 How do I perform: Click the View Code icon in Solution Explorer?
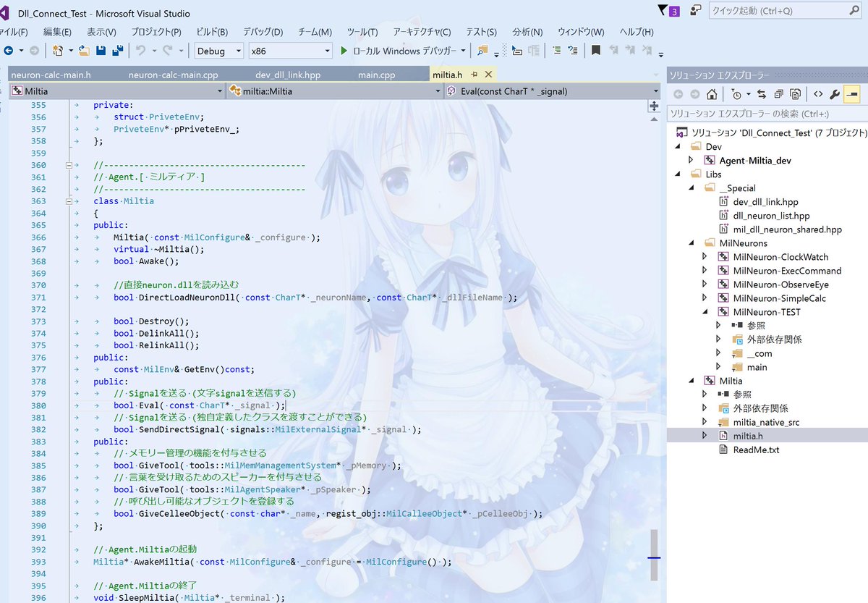818,94
